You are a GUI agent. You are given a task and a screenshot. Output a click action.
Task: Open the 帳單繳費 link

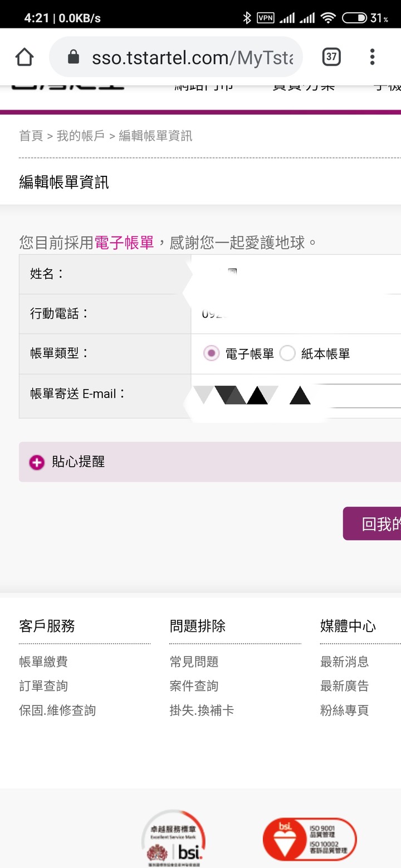click(43, 662)
